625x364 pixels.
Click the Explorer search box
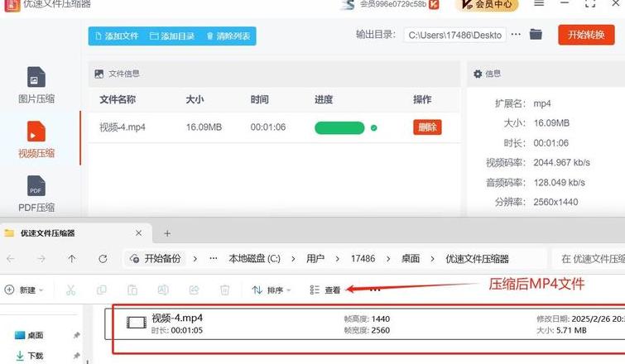click(589, 259)
